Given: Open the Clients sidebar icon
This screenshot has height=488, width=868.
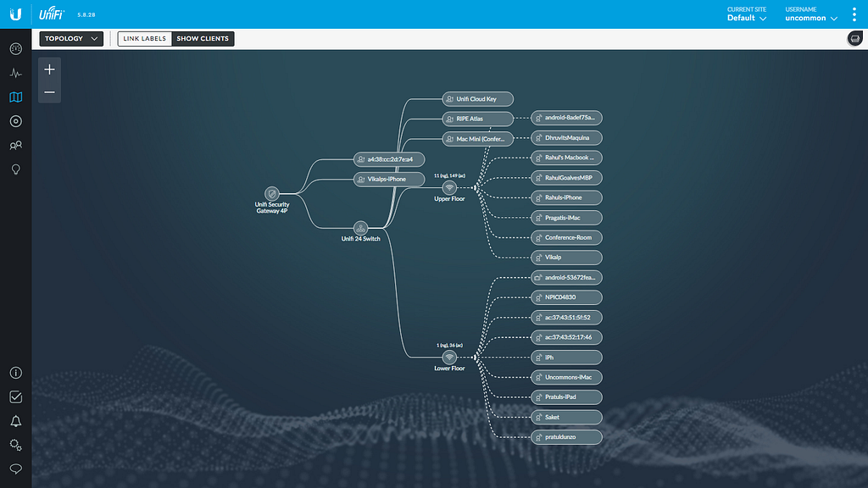Looking at the screenshot, I should (x=15, y=146).
